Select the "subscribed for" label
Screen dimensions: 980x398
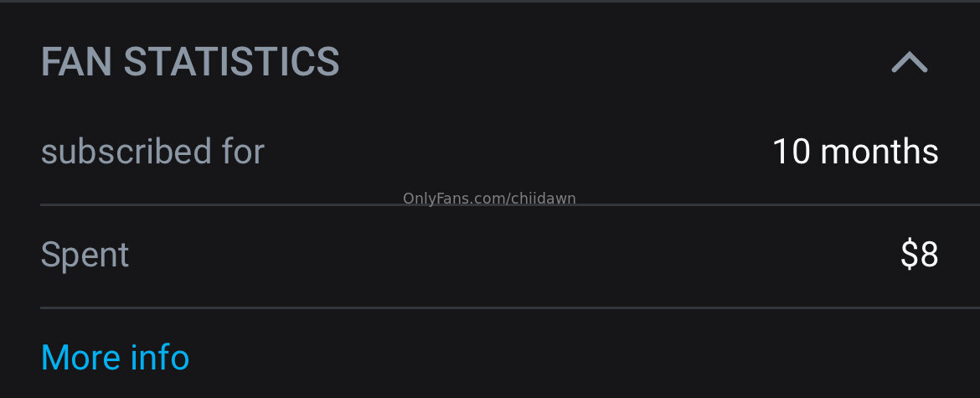152,152
